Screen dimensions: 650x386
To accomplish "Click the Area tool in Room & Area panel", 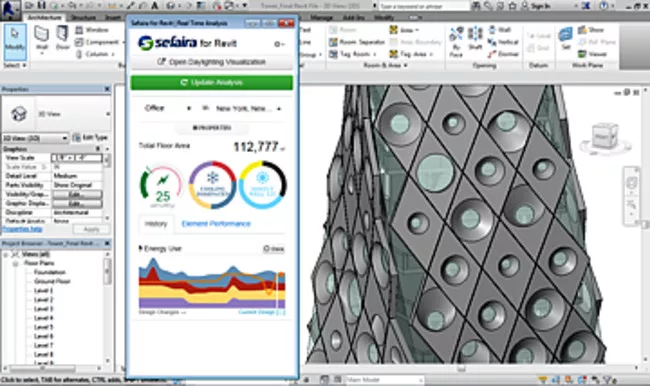I will point(404,30).
